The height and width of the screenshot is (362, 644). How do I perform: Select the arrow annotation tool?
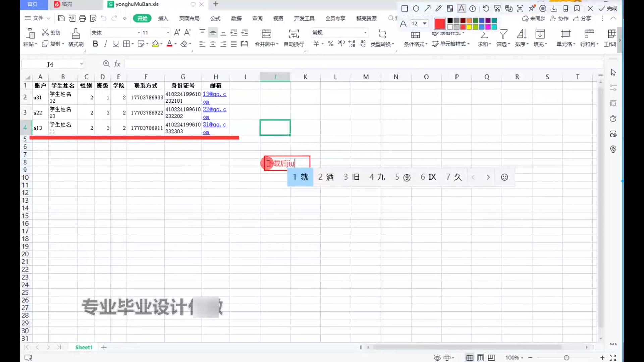427,9
